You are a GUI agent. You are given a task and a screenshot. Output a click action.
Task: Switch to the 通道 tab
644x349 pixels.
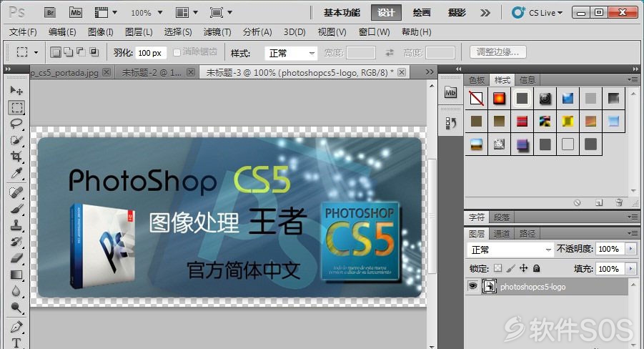501,234
